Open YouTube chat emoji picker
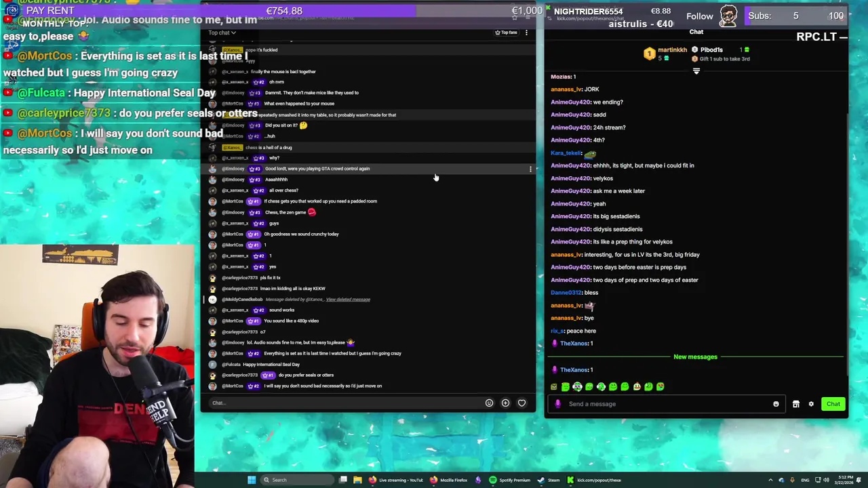 point(489,403)
